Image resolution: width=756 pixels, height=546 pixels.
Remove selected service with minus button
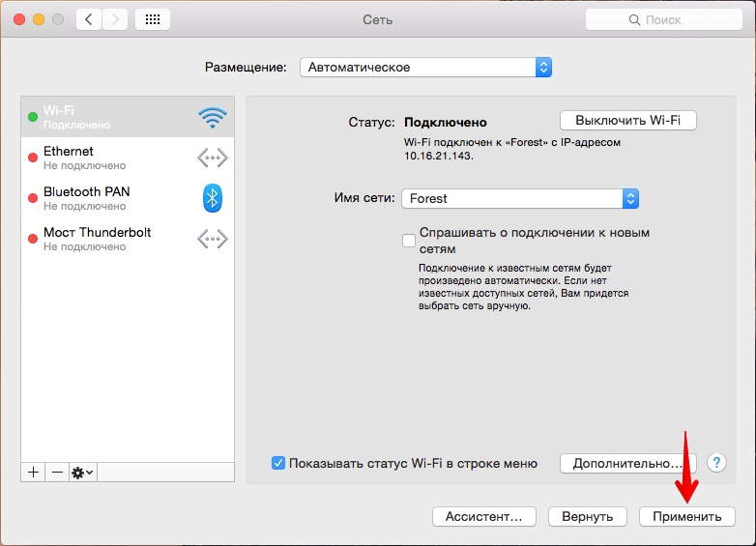point(57,473)
